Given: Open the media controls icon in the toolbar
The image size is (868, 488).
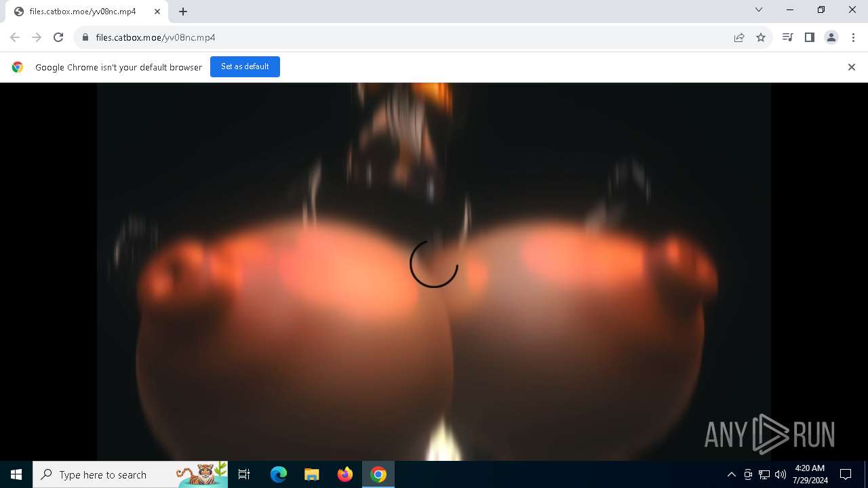Looking at the screenshot, I should pyautogui.click(x=787, y=37).
